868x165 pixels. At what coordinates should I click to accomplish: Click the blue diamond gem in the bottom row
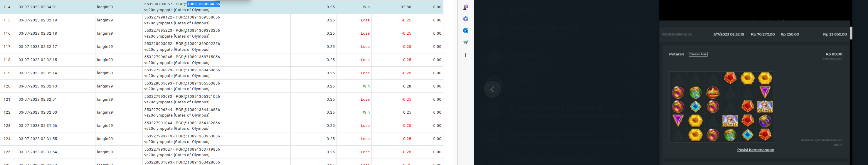747,135
